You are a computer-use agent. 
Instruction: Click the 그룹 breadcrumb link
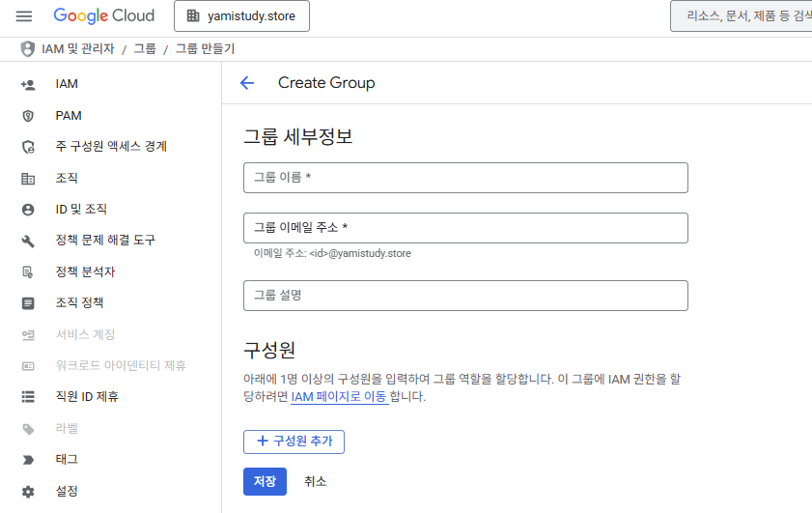(x=145, y=48)
